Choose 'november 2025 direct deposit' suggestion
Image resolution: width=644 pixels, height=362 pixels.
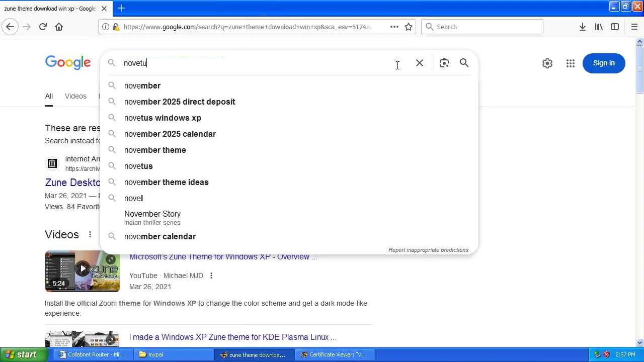(289, 102)
